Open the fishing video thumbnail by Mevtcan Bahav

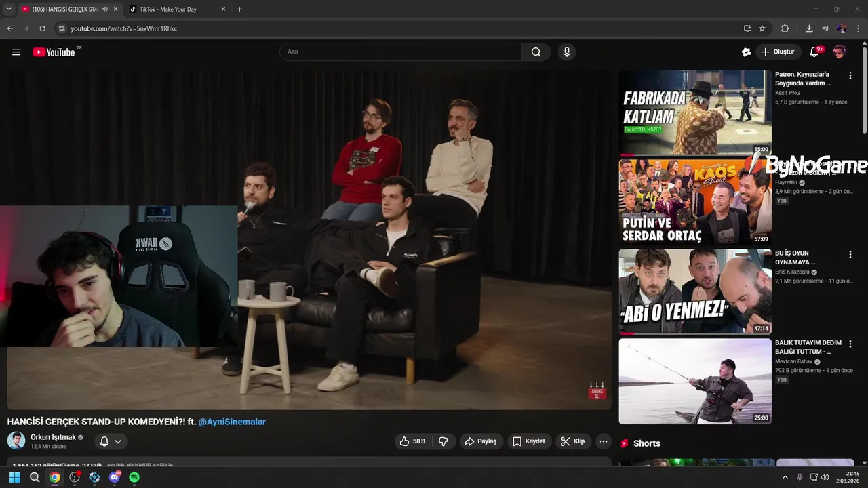pos(695,381)
